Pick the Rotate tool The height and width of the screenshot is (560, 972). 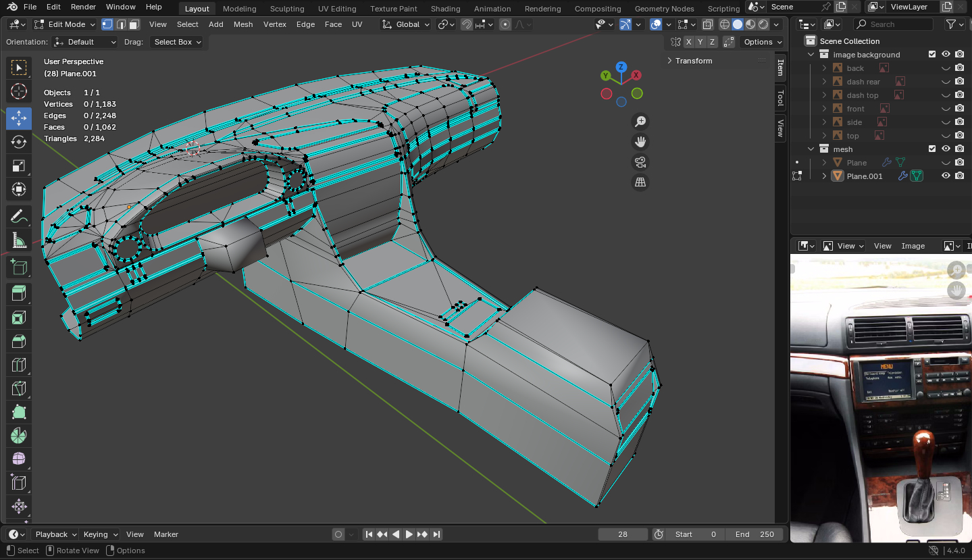[19, 142]
